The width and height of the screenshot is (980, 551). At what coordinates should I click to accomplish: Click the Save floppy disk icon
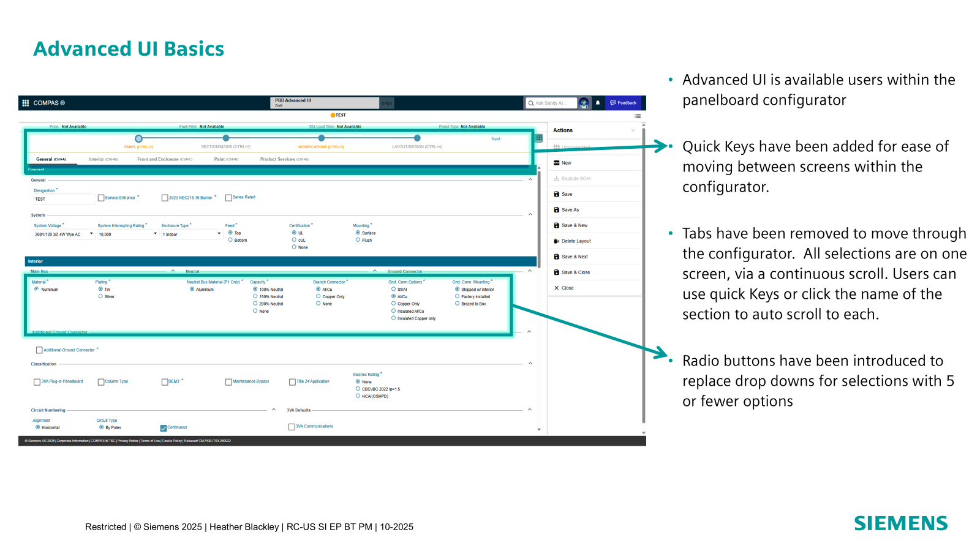[x=556, y=194]
